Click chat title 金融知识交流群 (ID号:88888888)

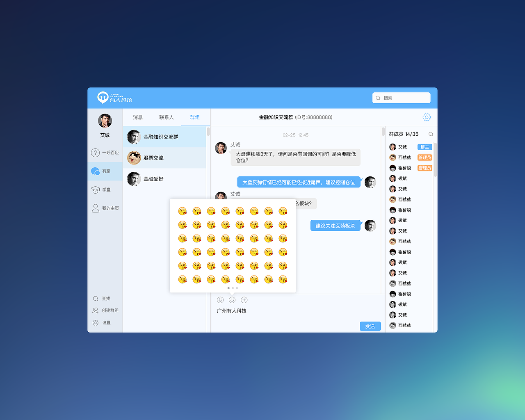pyautogui.click(x=296, y=117)
